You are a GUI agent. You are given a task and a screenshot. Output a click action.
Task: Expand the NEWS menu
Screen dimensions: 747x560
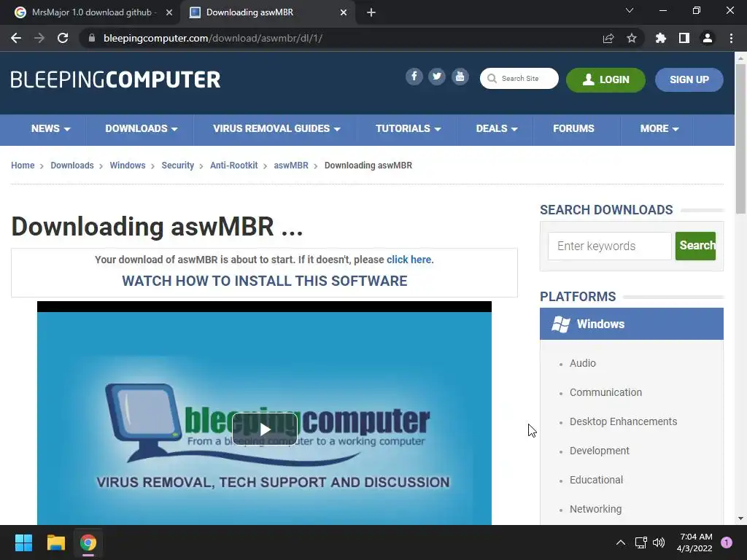click(x=50, y=128)
